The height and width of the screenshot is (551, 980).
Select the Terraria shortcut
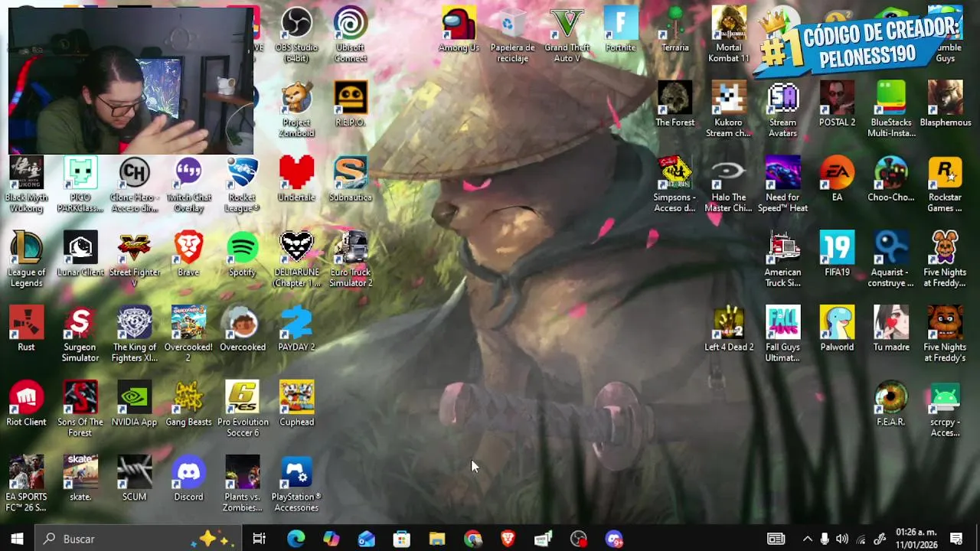click(x=675, y=23)
